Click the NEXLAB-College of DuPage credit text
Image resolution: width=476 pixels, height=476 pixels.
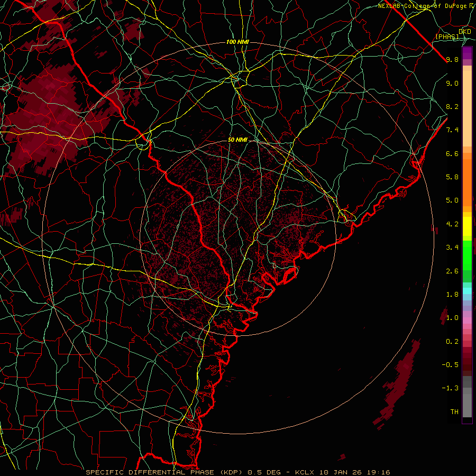422,6
